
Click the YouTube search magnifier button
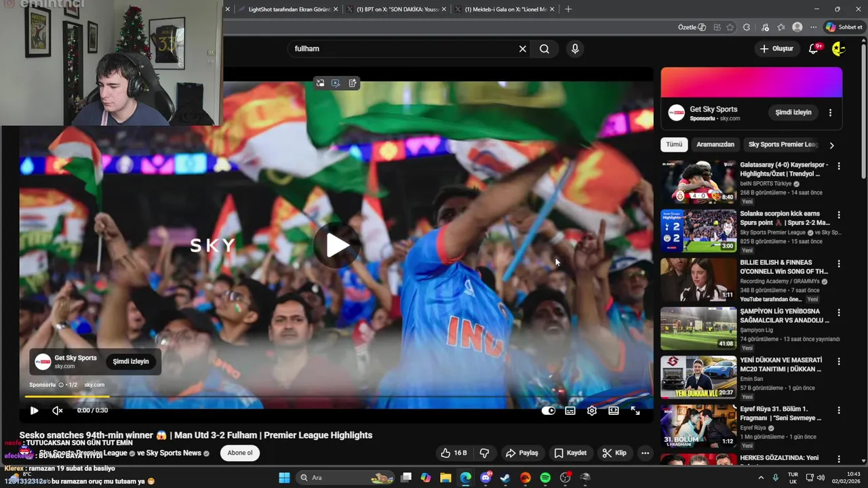click(x=545, y=49)
